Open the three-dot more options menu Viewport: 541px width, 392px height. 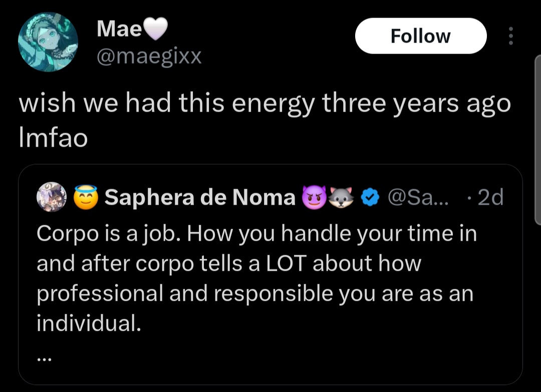[x=511, y=36]
